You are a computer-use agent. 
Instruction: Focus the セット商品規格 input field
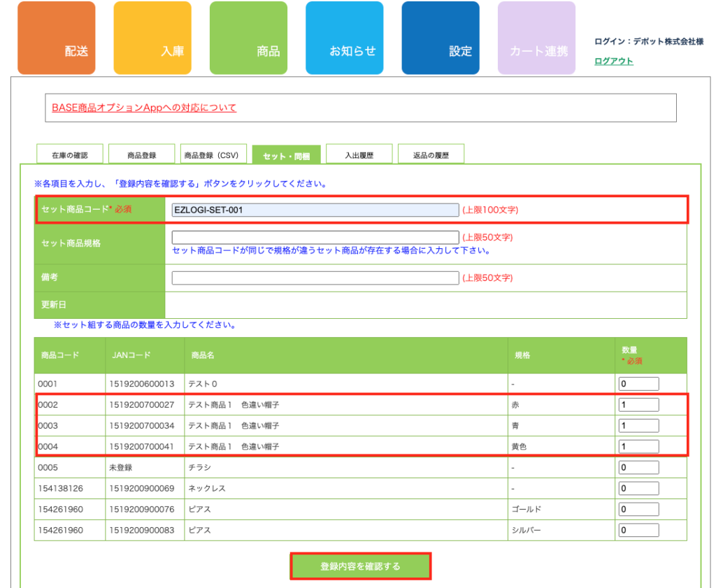(x=315, y=237)
